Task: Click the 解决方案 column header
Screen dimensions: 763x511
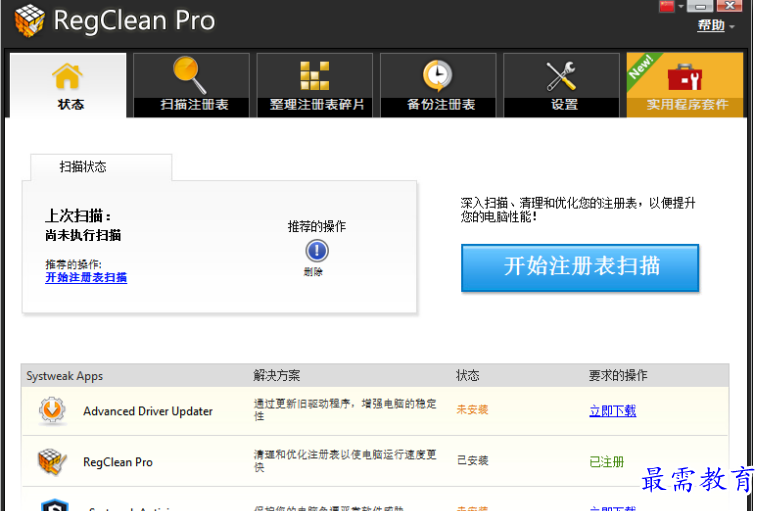Action: [x=276, y=375]
